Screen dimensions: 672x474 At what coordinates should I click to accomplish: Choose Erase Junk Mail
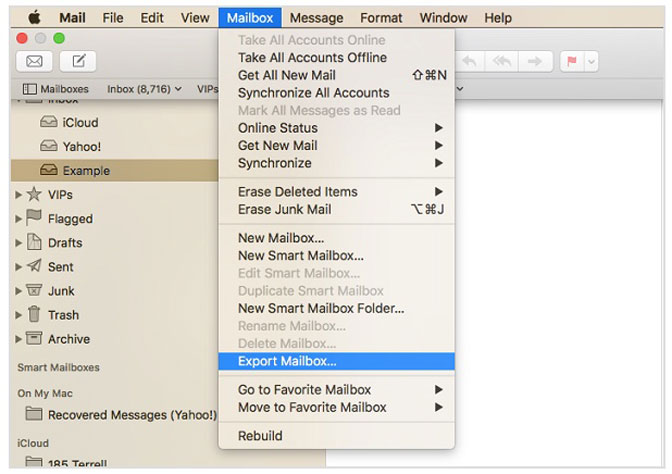coord(336,209)
